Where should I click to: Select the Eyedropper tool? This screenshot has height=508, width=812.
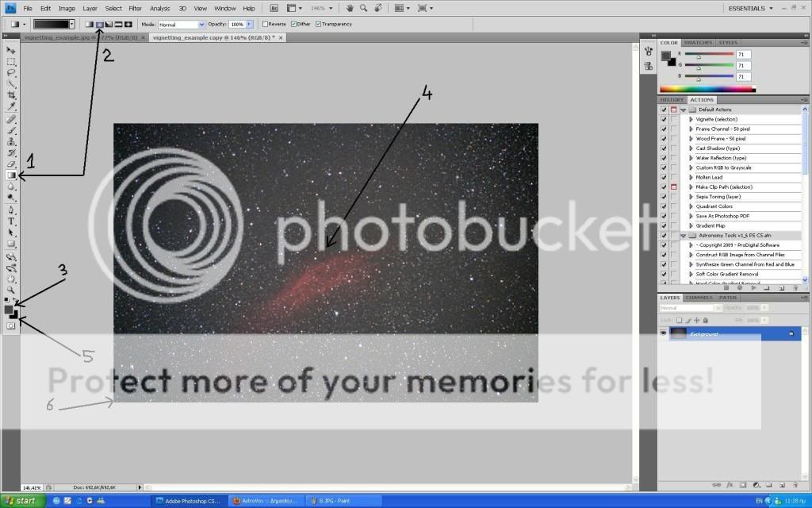click(11, 106)
